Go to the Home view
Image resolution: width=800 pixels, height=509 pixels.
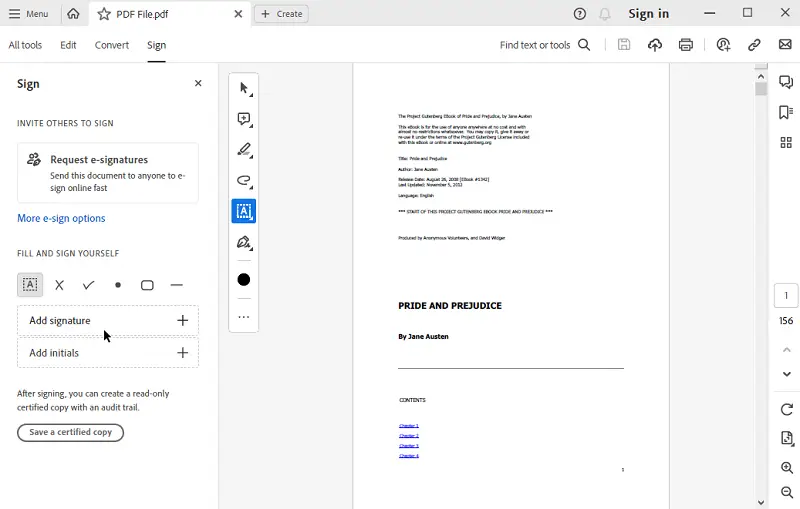point(73,14)
